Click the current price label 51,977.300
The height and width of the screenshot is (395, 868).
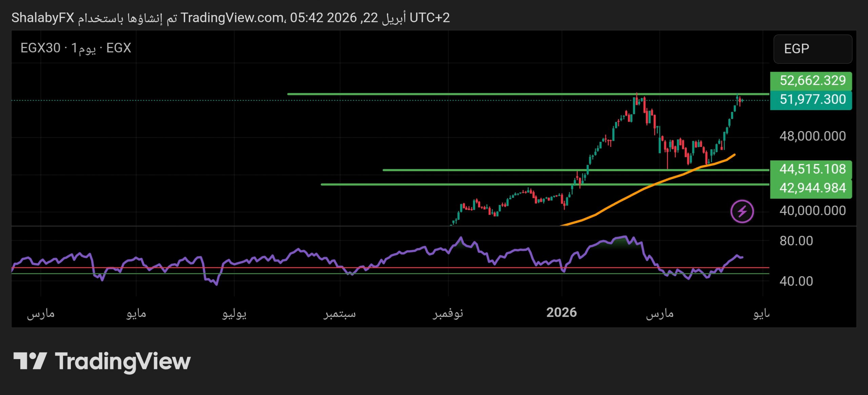pyautogui.click(x=811, y=100)
